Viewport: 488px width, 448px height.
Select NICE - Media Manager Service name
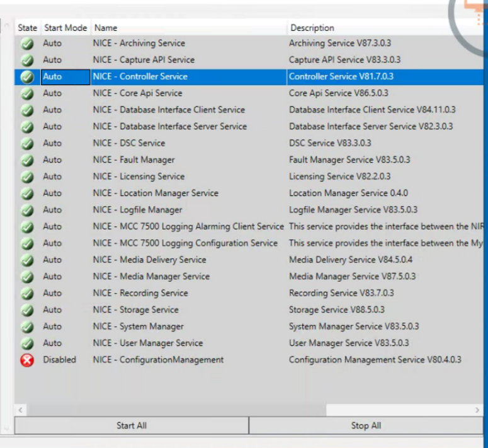pyautogui.click(x=151, y=277)
